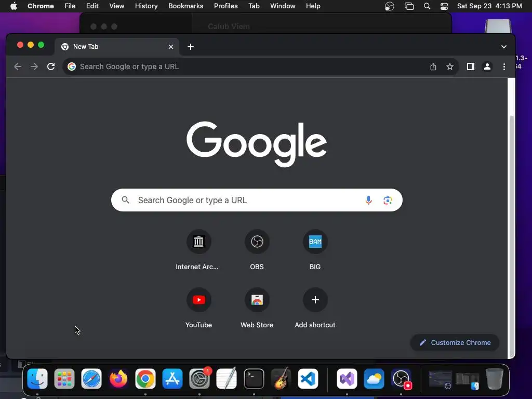This screenshot has height=399, width=532.
Task: Click the Google logo on page
Action: click(x=257, y=144)
